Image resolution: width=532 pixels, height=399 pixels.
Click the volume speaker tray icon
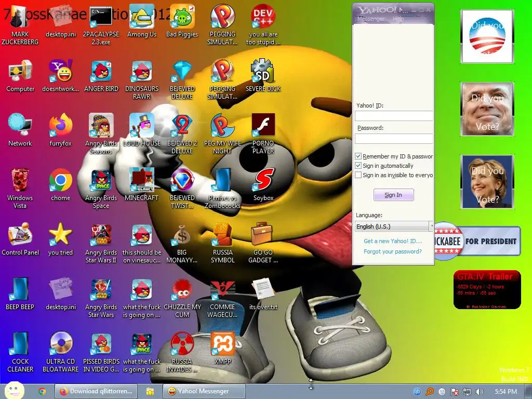(479, 392)
